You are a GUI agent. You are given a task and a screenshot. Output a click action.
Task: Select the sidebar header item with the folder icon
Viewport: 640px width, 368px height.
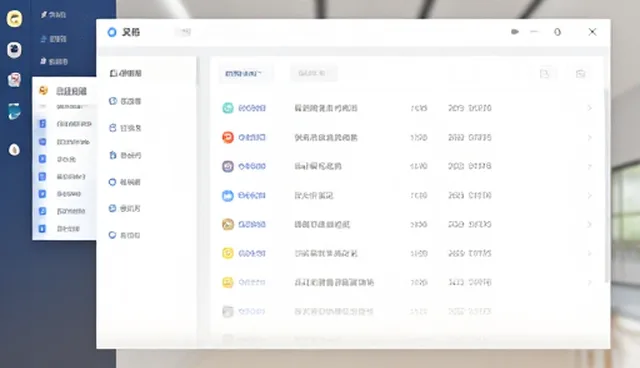coord(126,73)
